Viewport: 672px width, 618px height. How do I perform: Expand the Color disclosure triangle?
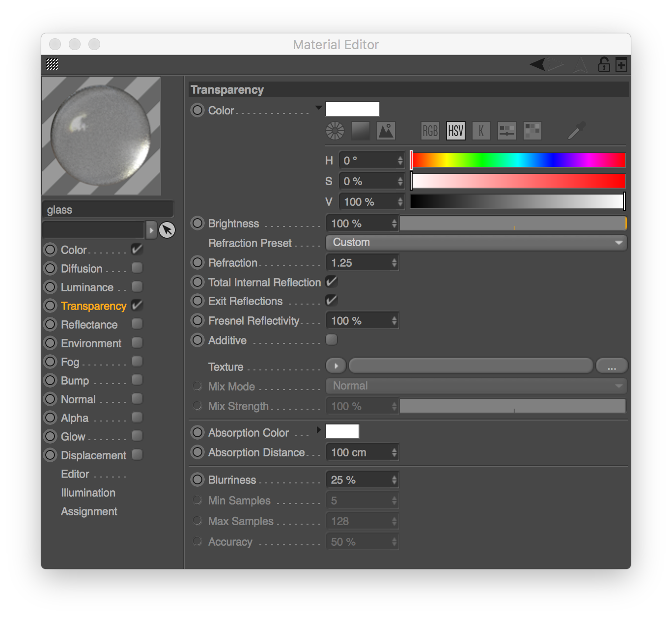(318, 108)
